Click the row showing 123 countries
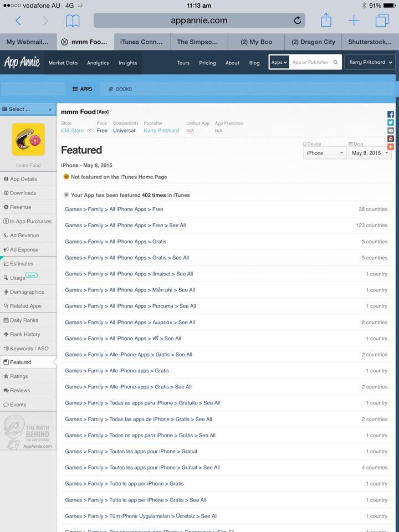399x532 pixels. [x=226, y=226]
